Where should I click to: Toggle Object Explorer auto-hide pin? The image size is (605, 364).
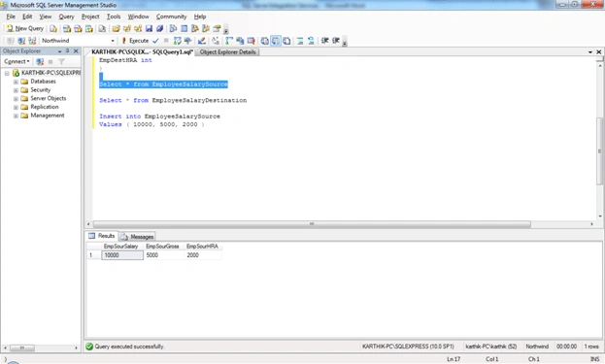[68, 50]
